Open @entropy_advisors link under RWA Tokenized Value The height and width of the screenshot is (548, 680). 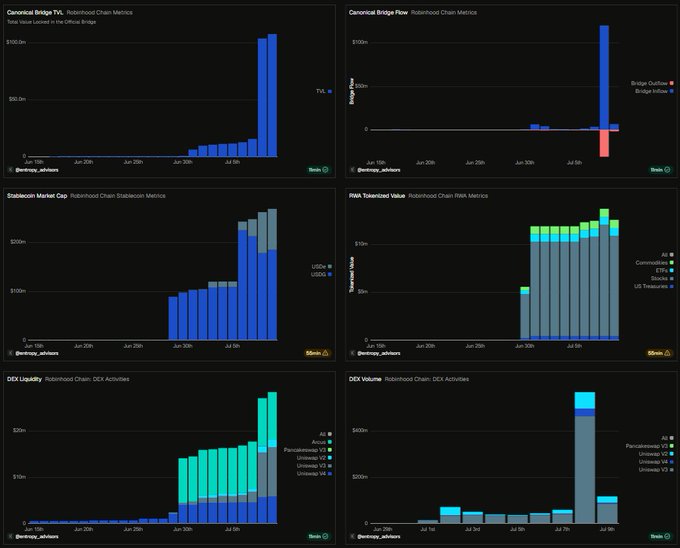379,353
